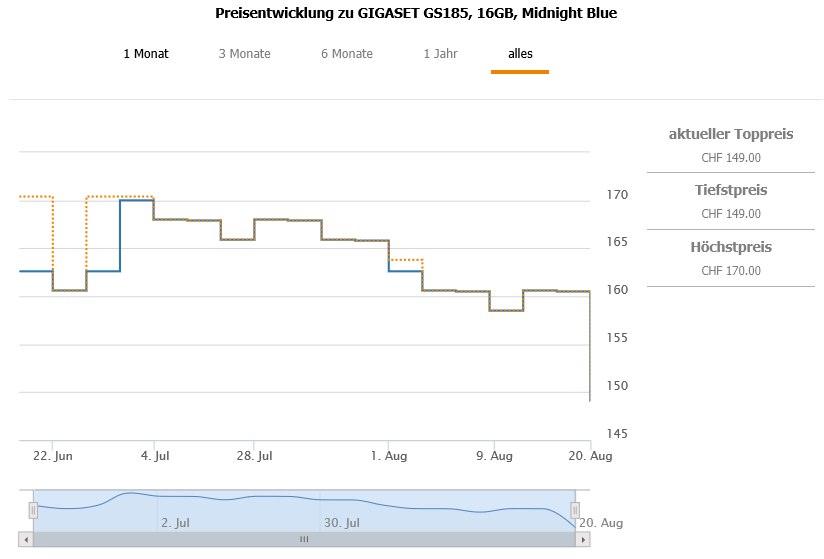Show the 6 Monate price history
The image size is (824, 559).
347,54
